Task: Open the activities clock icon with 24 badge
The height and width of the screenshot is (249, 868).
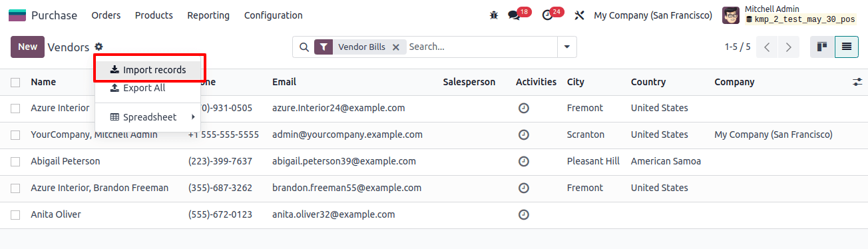Action: (552, 14)
